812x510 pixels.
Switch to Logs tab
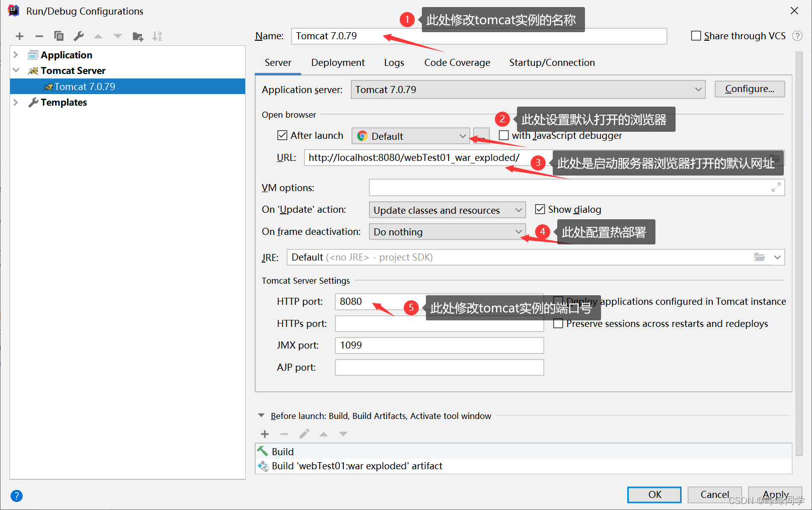394,62
